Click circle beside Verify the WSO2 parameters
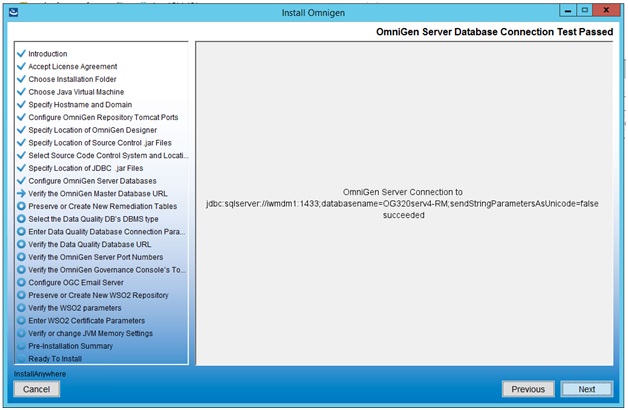Screen dimensions: 628x410 coord(22,308)
